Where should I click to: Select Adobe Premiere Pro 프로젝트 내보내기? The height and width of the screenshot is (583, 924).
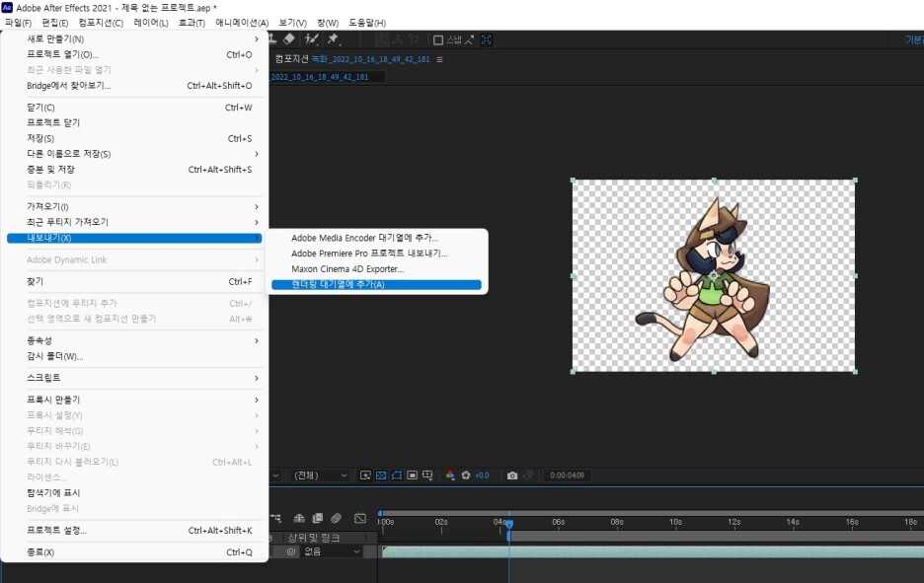tap(376, 254)
